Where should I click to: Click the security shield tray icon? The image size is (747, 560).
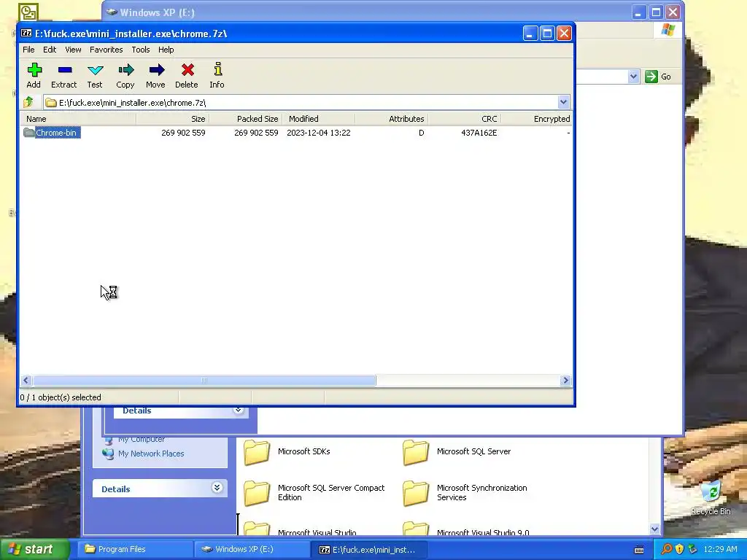[679, 549]
